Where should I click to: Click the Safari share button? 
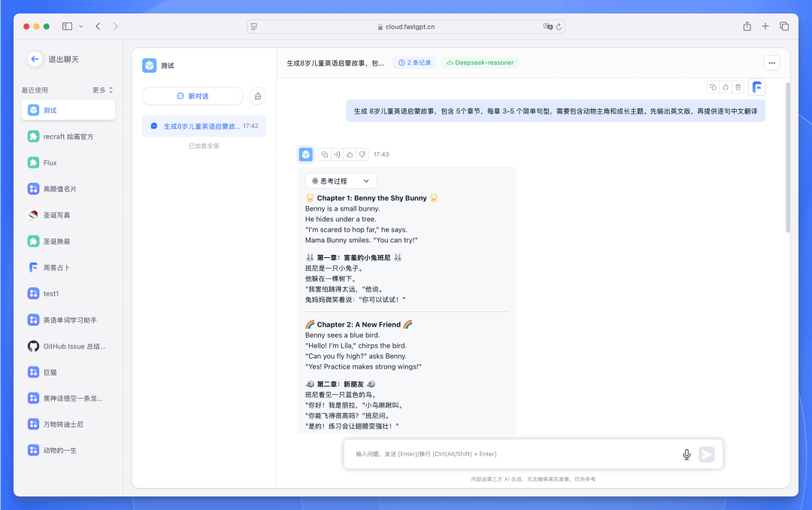tap(747, 26)
